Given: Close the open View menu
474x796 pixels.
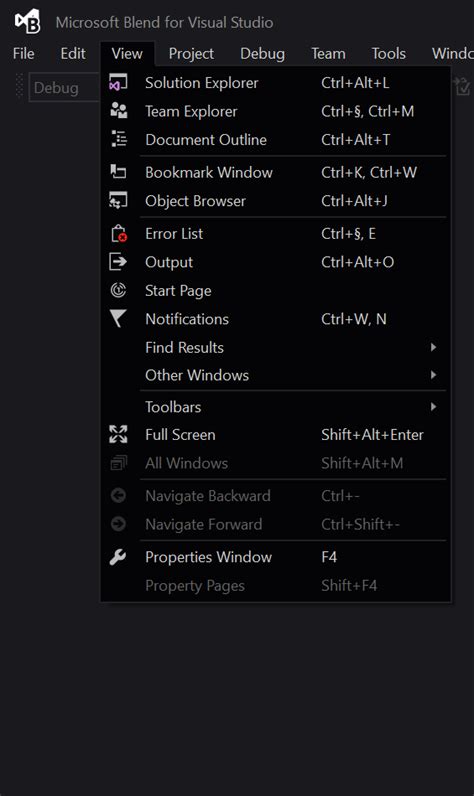Looking at the screenshot, I should coord(127,53).
